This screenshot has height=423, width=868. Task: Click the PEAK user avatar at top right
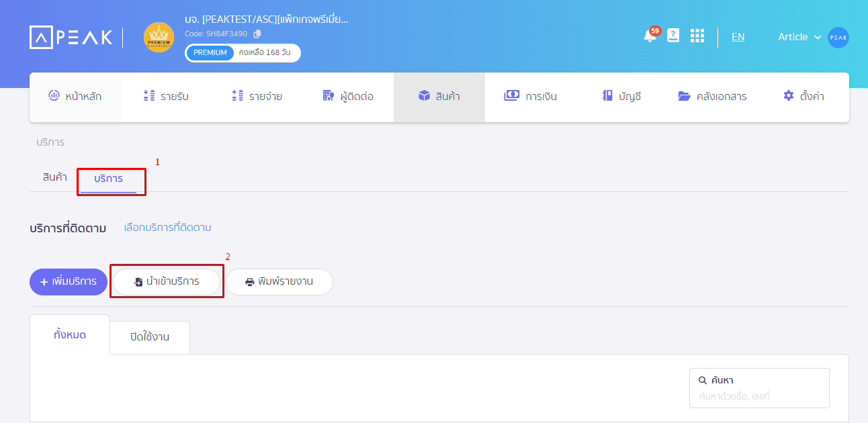[838, 38]
